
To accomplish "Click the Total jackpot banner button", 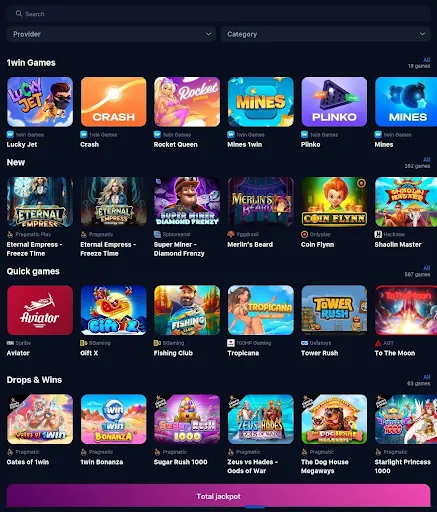I will [x=219, y=496].
